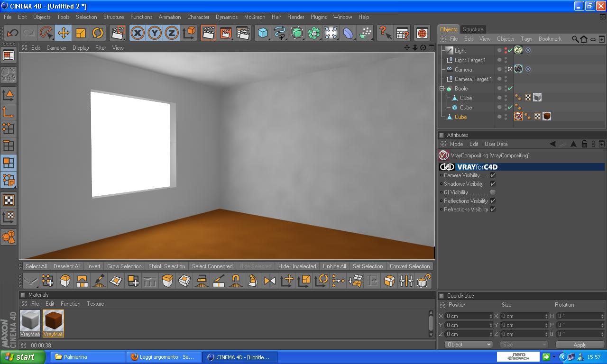The image size is (607, 364).
Task: Switch to the Structure tab
Action: coord(473,29)
